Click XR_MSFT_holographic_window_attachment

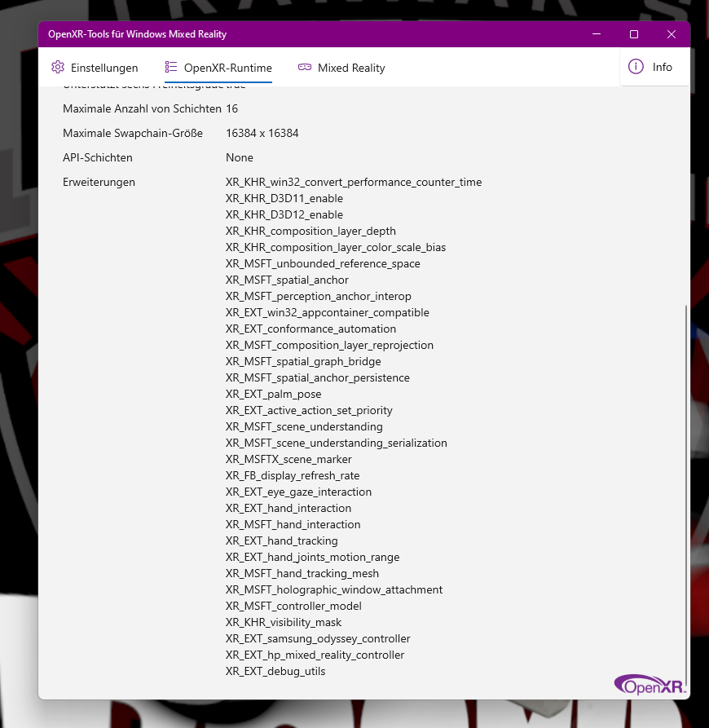tap(334, 589)
